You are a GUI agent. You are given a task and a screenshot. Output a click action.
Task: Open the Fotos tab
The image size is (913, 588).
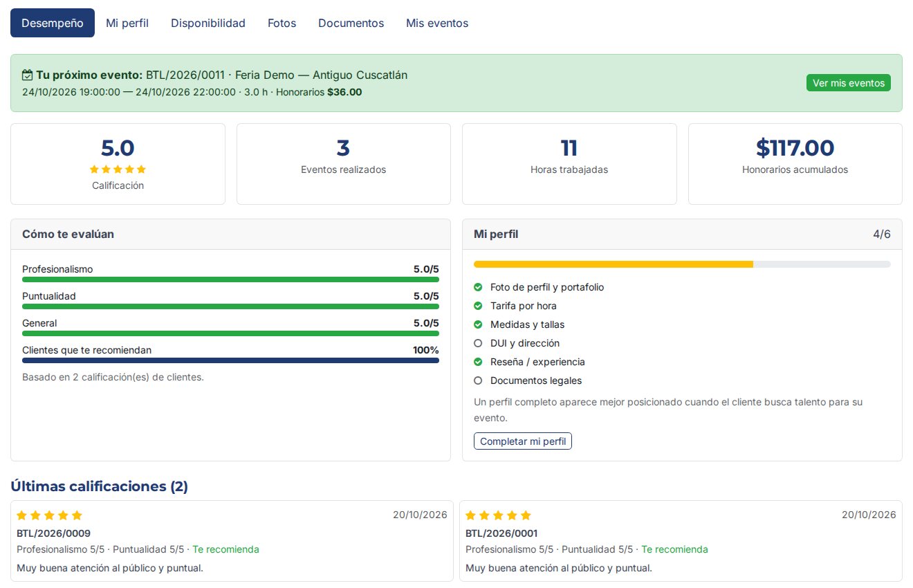pos(282,23)
